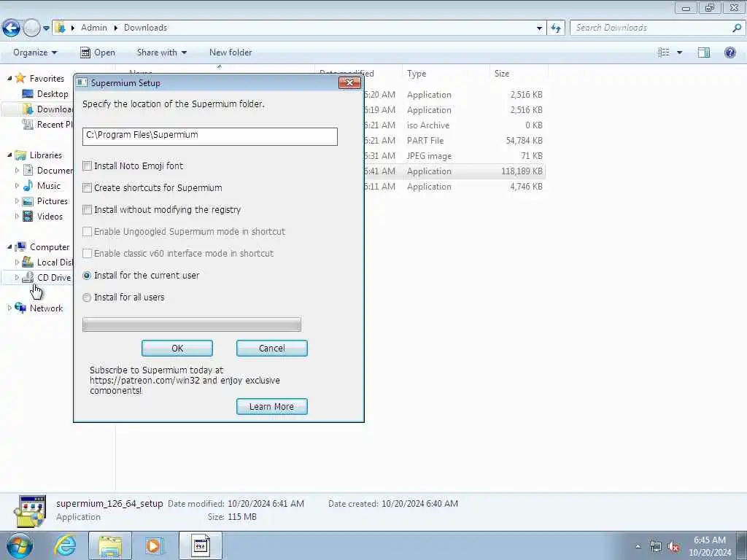Collapse the Computer group
Viewport: 747px width, 560px height.
click(9, 246)
